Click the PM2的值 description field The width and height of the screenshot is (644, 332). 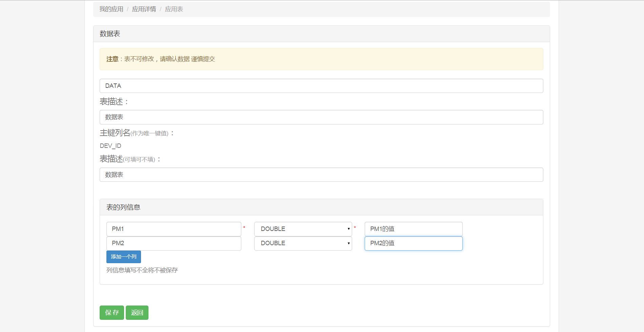tap(413, 243)
